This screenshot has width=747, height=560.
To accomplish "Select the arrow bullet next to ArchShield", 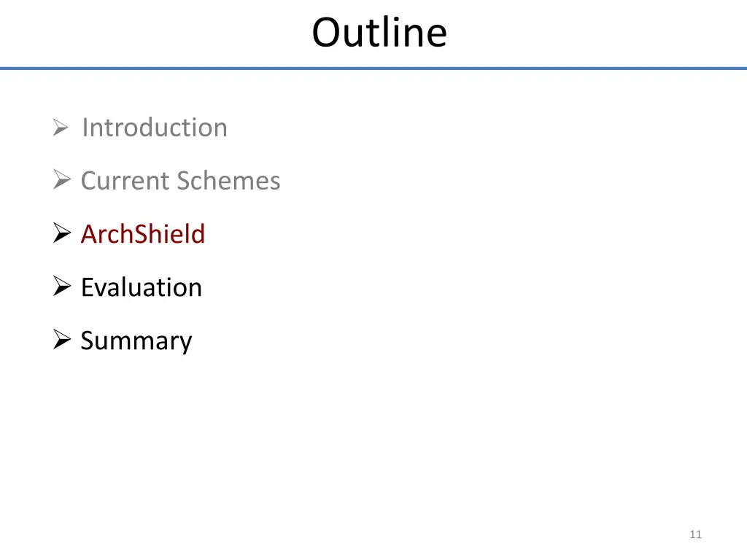I will coord(62,233).
